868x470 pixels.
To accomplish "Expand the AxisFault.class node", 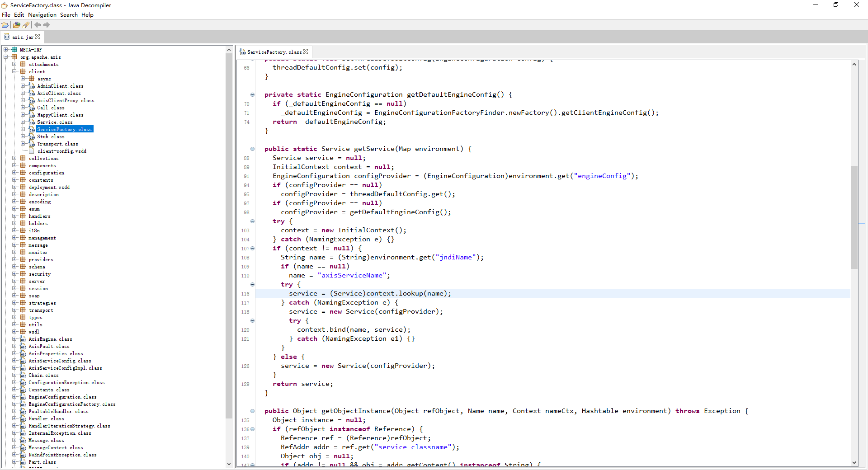I will (14, 346).
